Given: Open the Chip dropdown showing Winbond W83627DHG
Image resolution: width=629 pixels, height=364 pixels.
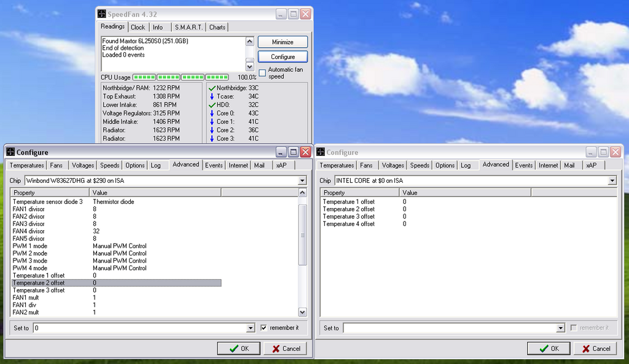Looking at the screenshot, I should (x=302, y=181).
